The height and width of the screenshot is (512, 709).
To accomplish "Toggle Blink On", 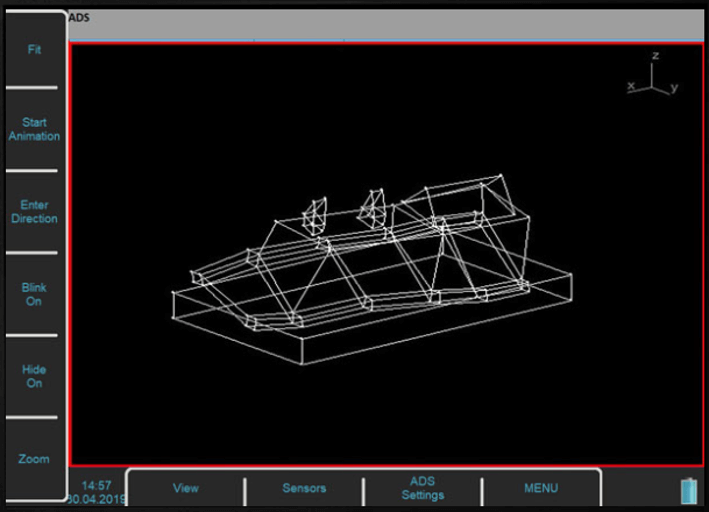I will [34, 294].
